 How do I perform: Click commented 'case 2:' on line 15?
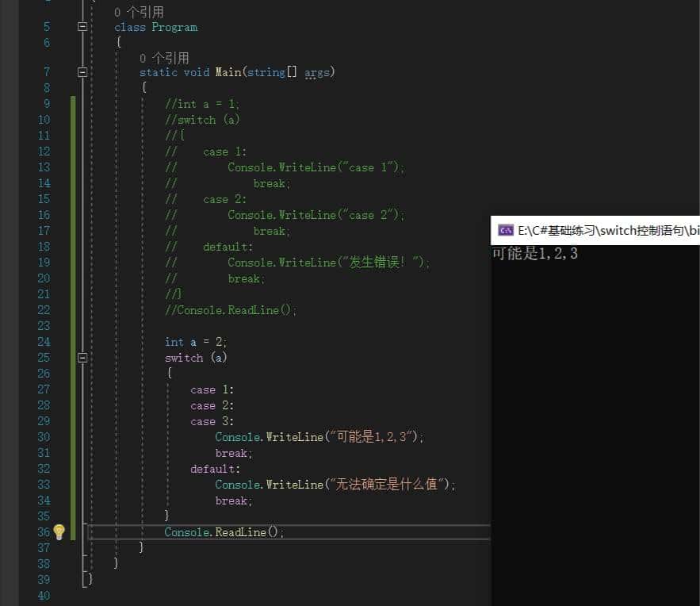click(x=224, y=199)
